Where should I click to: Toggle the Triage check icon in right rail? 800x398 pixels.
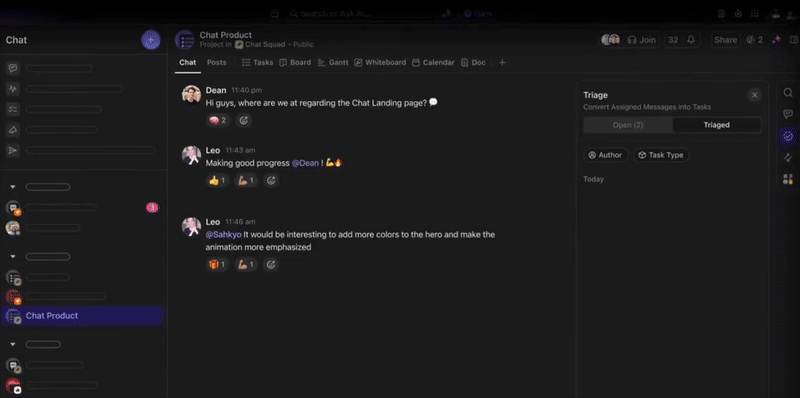(x=788, y=136)
